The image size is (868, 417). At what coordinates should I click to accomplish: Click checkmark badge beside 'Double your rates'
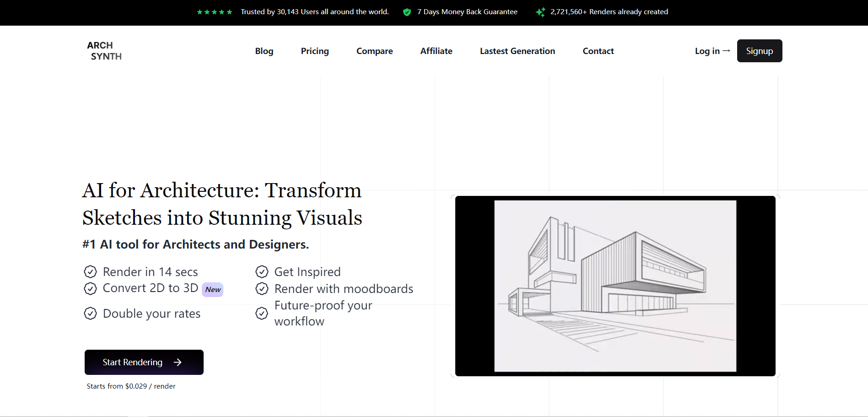point(91,314)
